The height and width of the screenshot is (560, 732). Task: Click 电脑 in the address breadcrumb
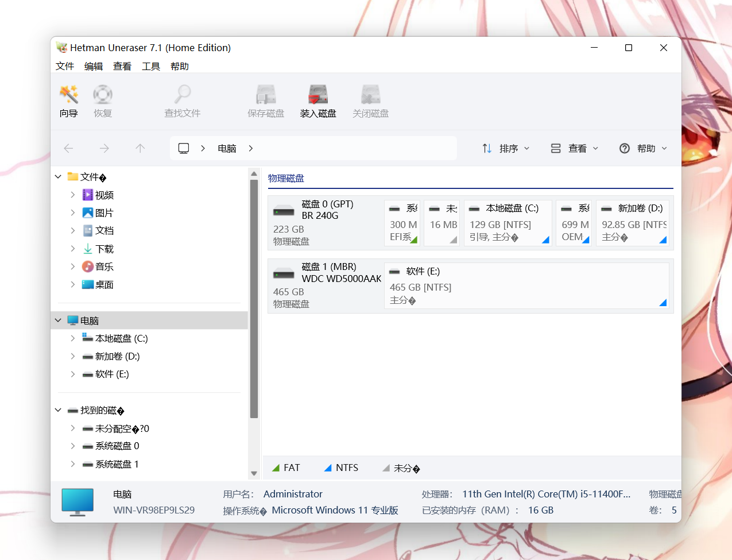tap(227, 148)
